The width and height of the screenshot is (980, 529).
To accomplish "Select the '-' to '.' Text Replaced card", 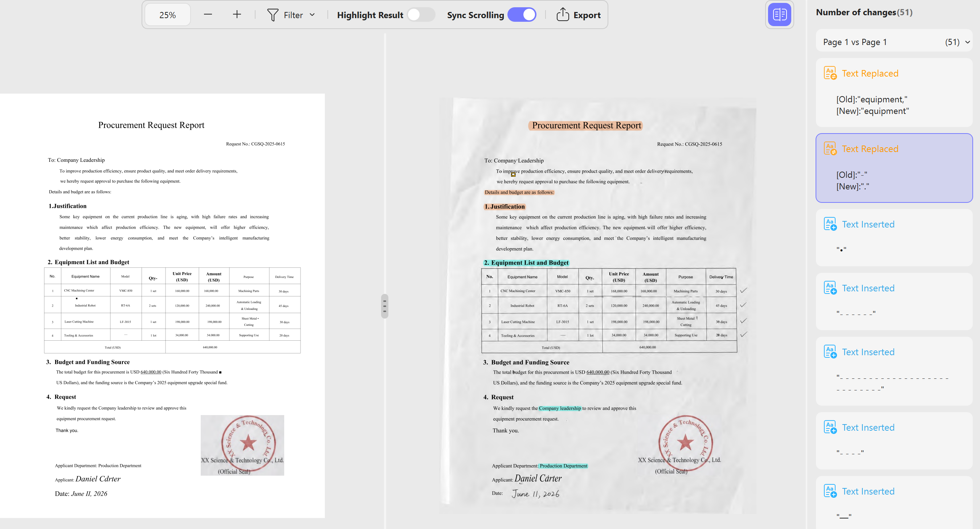I will pyautogui.click(x=894, y=168).
